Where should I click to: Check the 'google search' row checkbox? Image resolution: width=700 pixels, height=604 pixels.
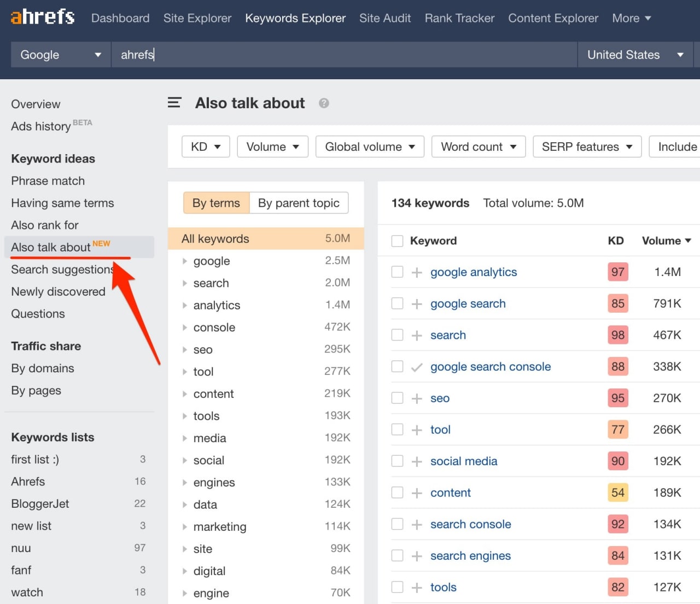pos(398,303)
